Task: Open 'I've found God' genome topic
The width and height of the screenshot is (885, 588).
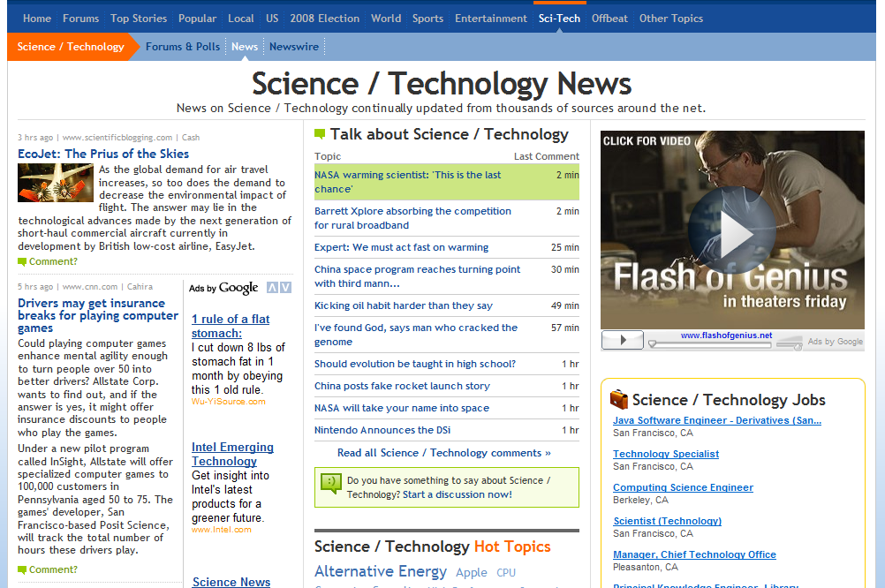Action: (416, 335)
